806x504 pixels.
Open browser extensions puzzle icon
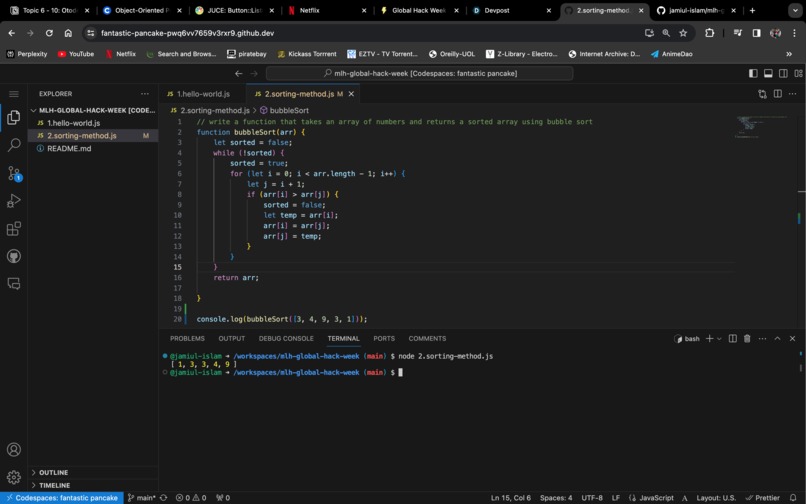709,33
